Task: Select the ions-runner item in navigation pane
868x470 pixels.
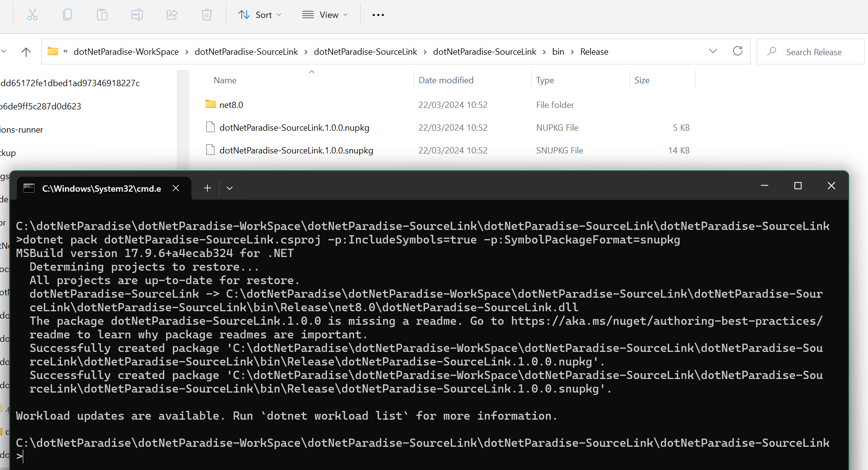Action: click(x=21, y=130)
